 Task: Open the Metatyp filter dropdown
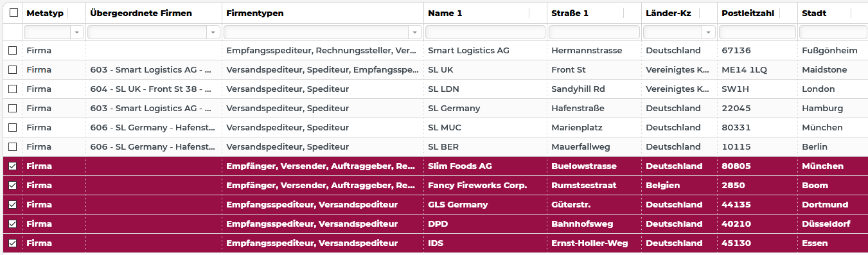tap(78, 32)
